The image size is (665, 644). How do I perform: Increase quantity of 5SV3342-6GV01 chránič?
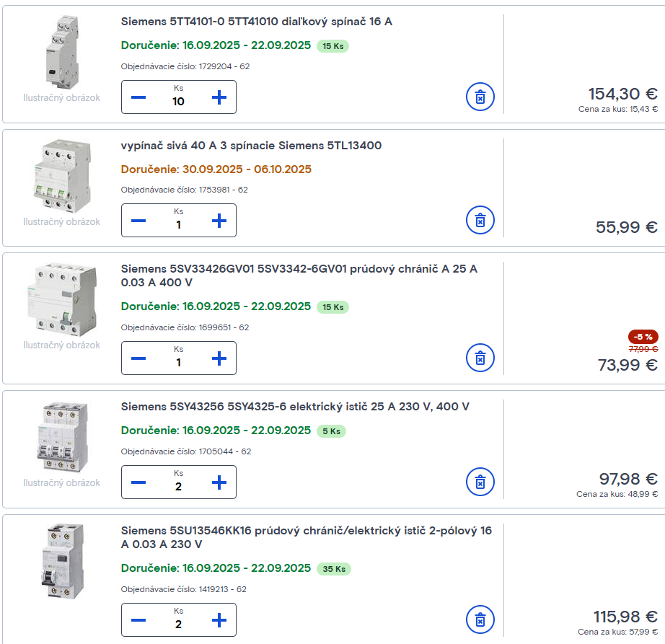pyautogui.click(x=219, y=358)
